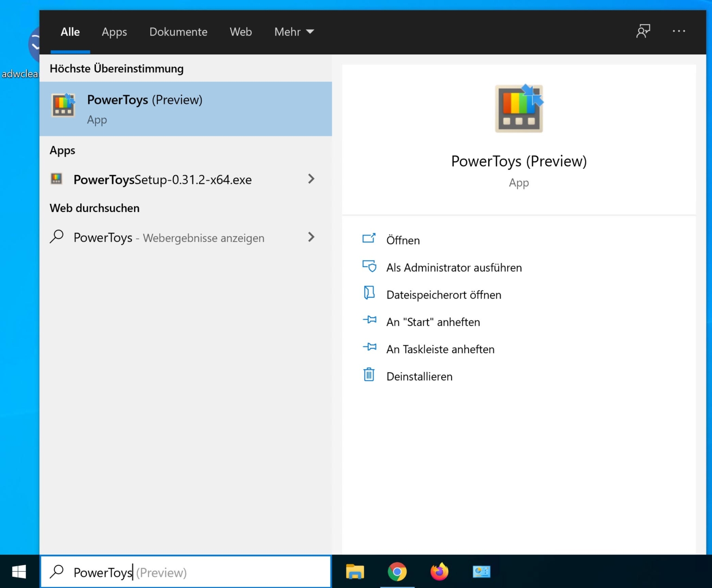Screen dimensions: 712x588
Task: Expand results for PowerToysSetup-0.31.2-x64.exe
Action: 311,179
